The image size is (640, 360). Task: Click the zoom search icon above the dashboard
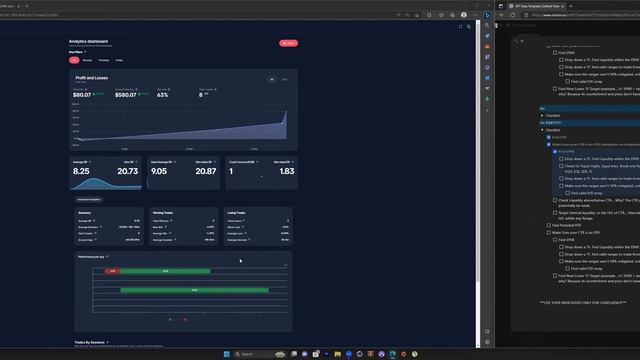pos(469,27)
